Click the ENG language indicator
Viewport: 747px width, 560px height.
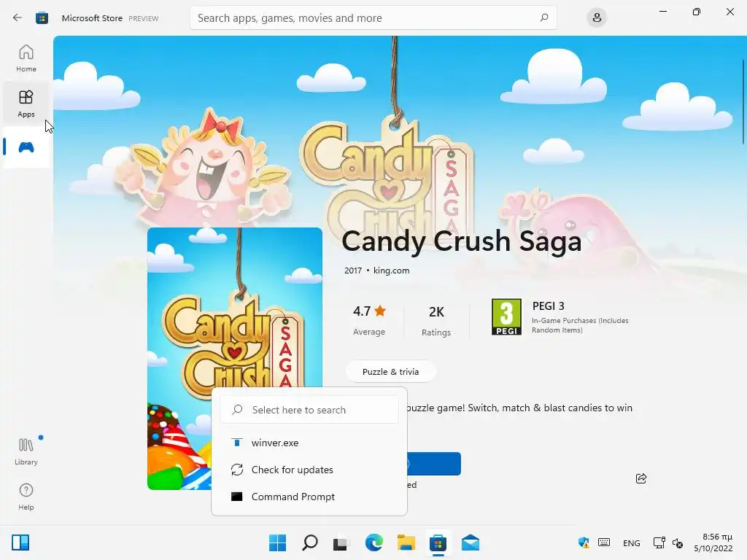point(631,542)
